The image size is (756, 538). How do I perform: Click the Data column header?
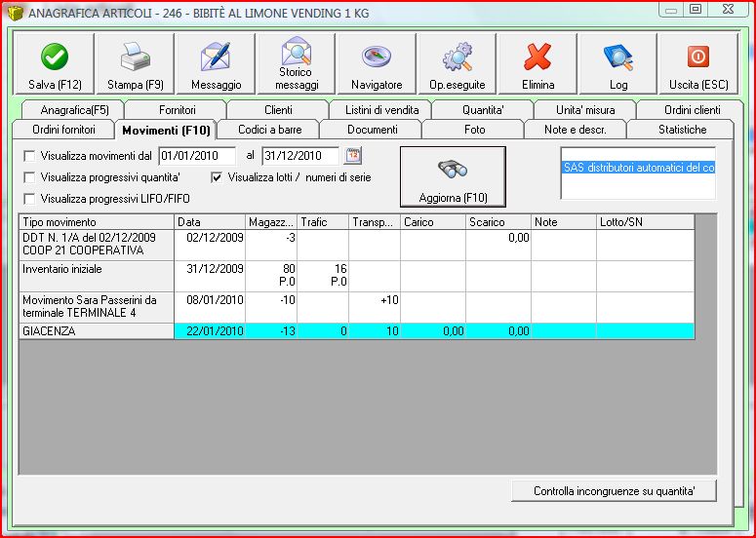(x=210, y=222)
